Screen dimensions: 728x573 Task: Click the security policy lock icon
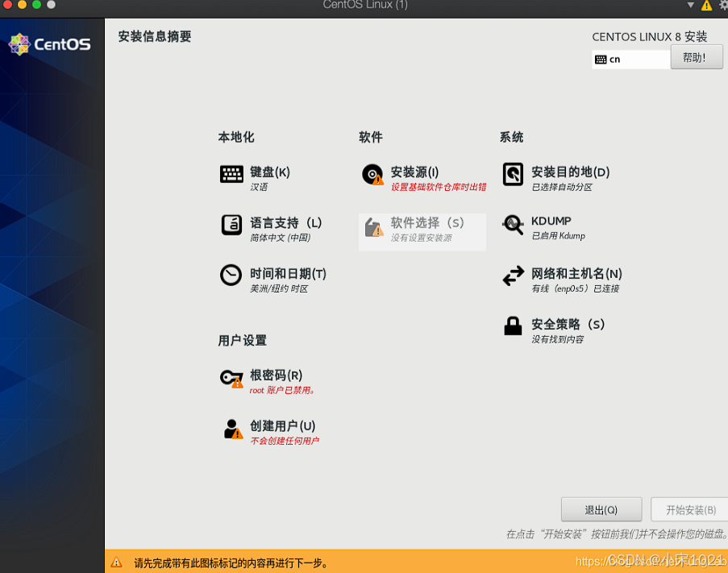(x=513, y=326)
